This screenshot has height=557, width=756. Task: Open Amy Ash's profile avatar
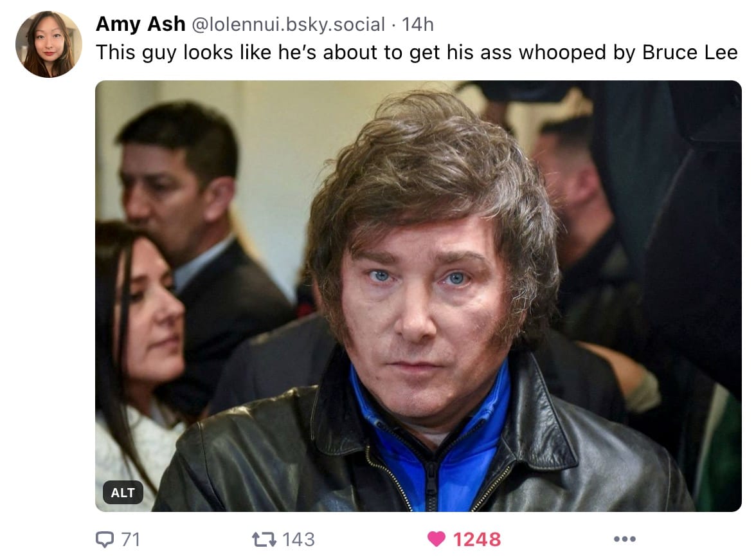49,44
